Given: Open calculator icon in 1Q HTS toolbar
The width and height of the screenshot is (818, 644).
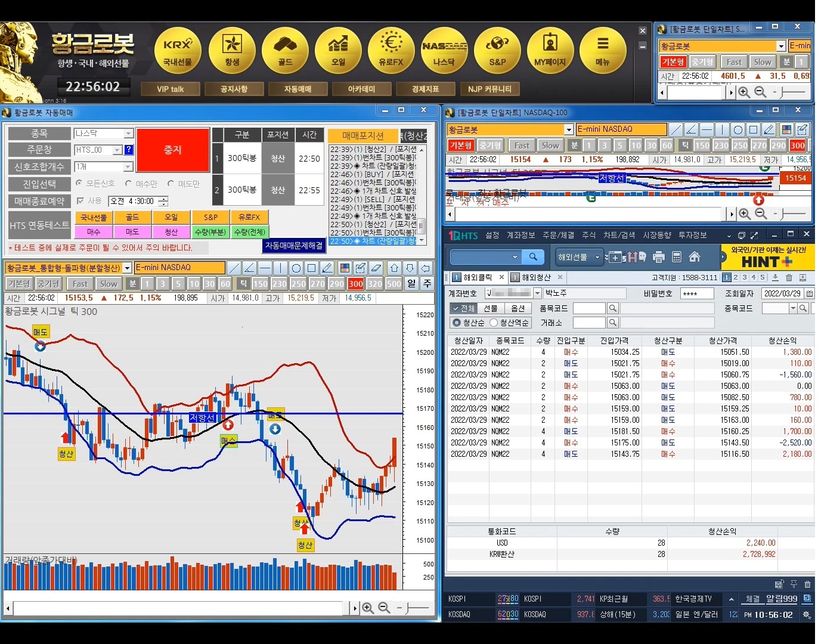Looking at the screenshot, I should coord(677,257).
